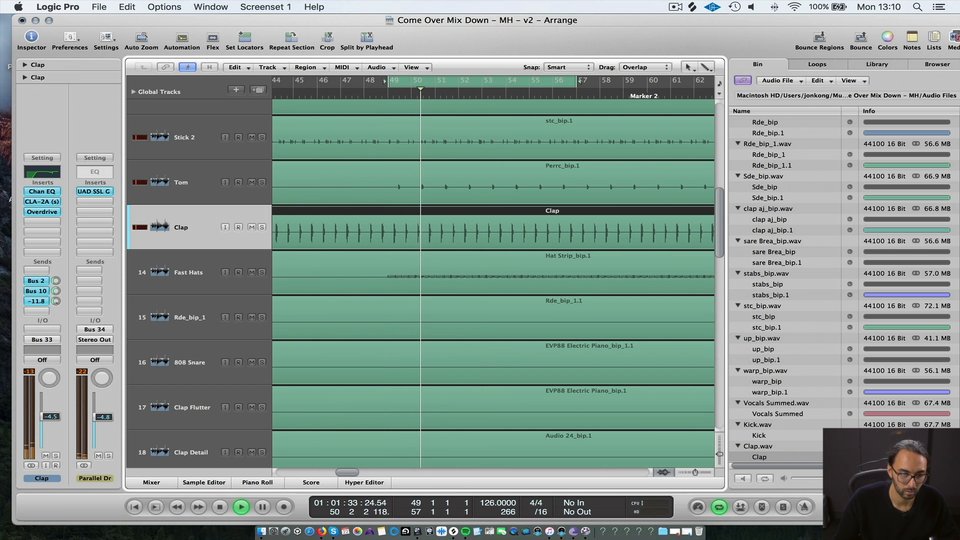Viewport: 960px width, 540px height.
Task: Adjust the Parallel Dr channel pan knob
Action: pos(102,378)
